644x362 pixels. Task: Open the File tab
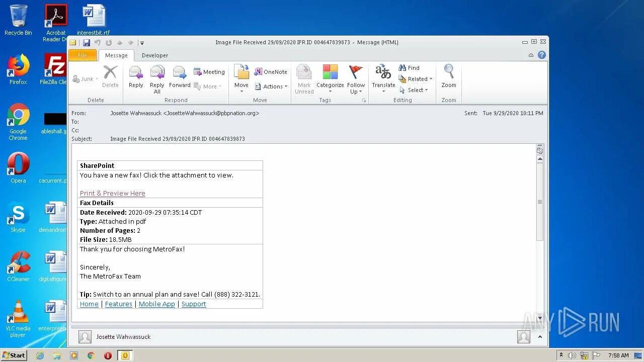(83, 55)
